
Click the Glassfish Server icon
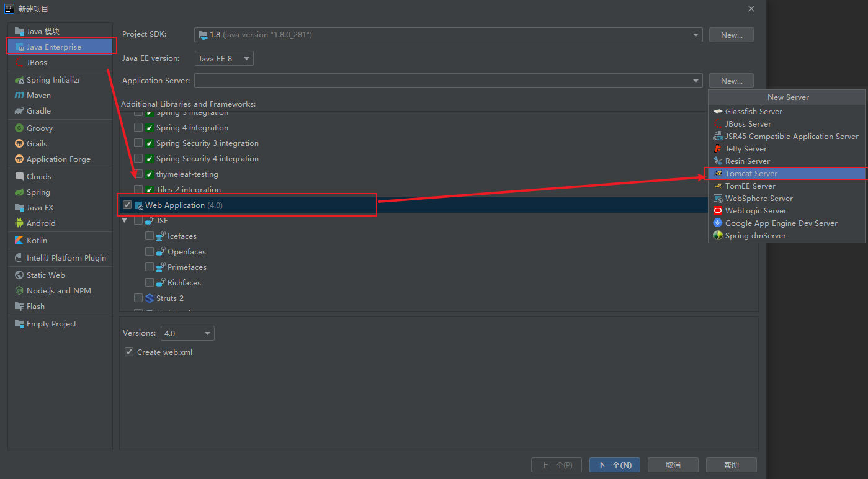[x=718, y=111]
